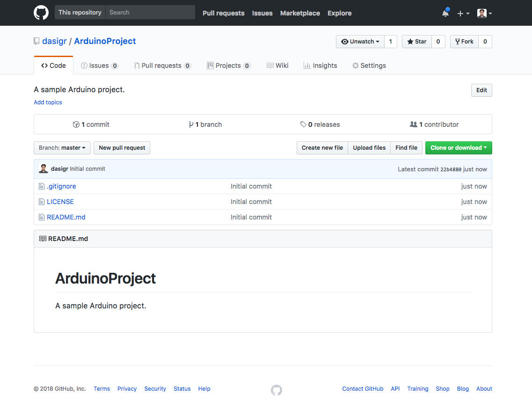Go to Marketplace
Viewport: 532px width, 409px height.
pos(300,13)
